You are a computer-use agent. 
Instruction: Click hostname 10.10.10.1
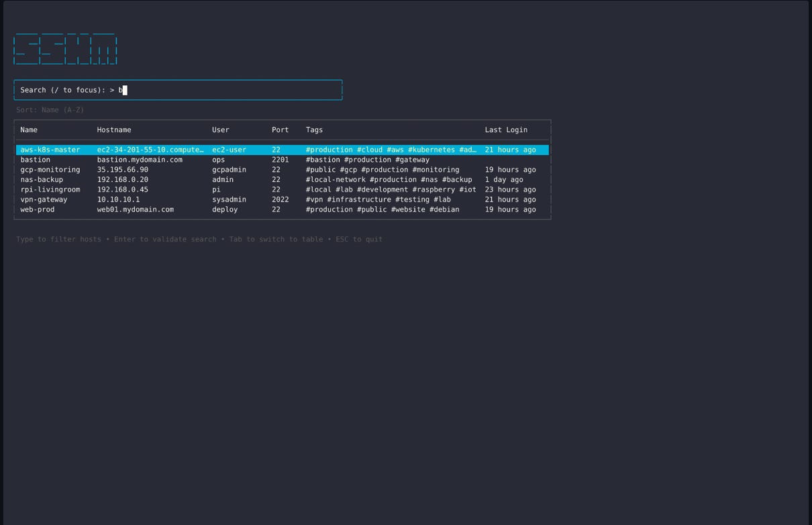click(x=119, y=199)
